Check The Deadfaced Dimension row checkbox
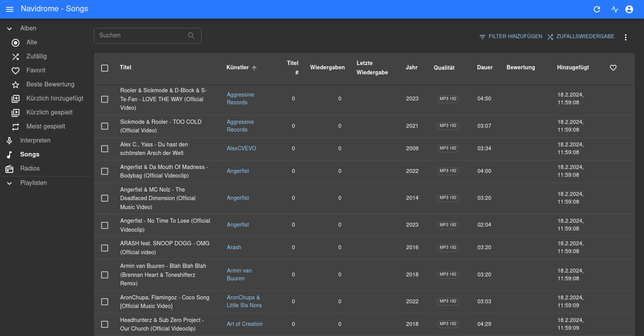Screen dimensions: 644x336 (x=105, y=198)
